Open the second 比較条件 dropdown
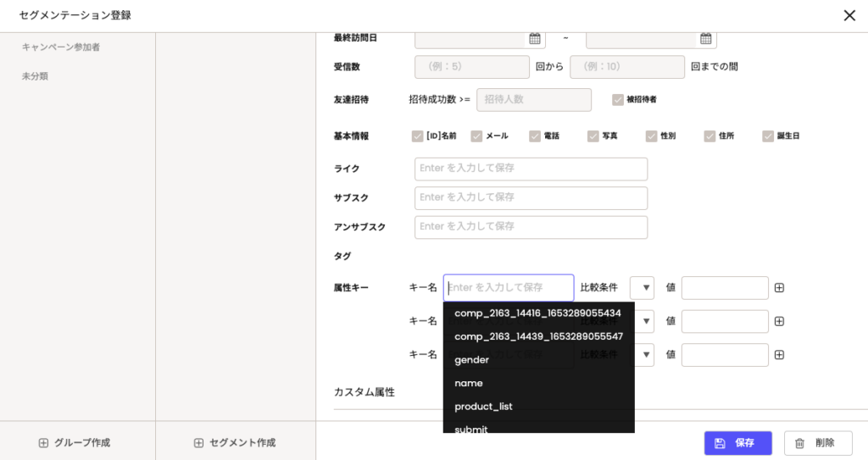Screen dimensions: 868x460 click(x=644, y=321)
